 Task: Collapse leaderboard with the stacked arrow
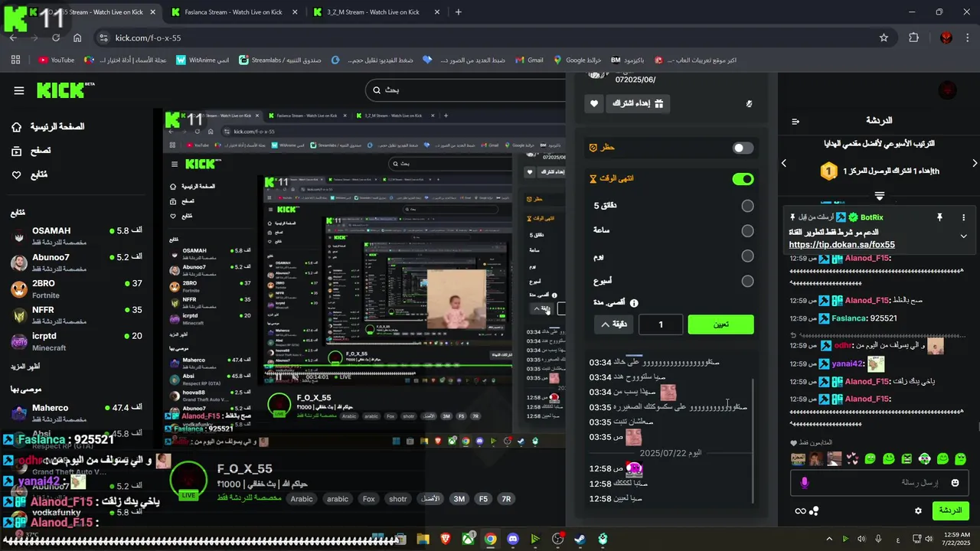(880, 197)
